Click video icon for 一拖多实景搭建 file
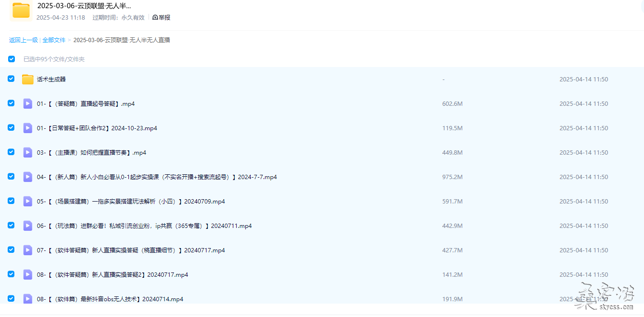Image resolution: width=644 pixels, height=317 pixels. click(x=28, y=202)
